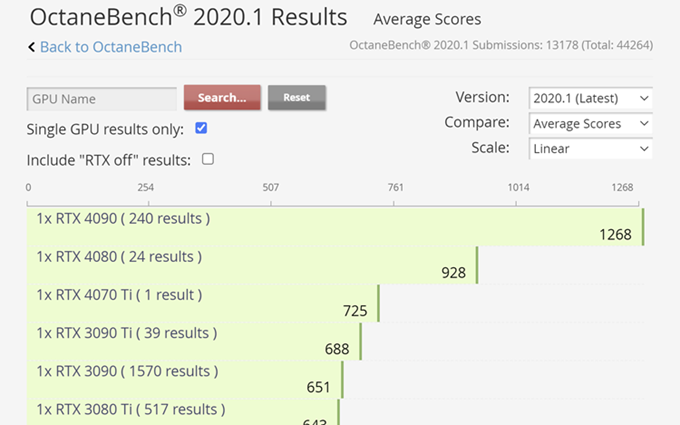This screenshot has height=425, width=680.
Task: Uncheck Single GPU results only checkbox
Action: click(201, 128)
